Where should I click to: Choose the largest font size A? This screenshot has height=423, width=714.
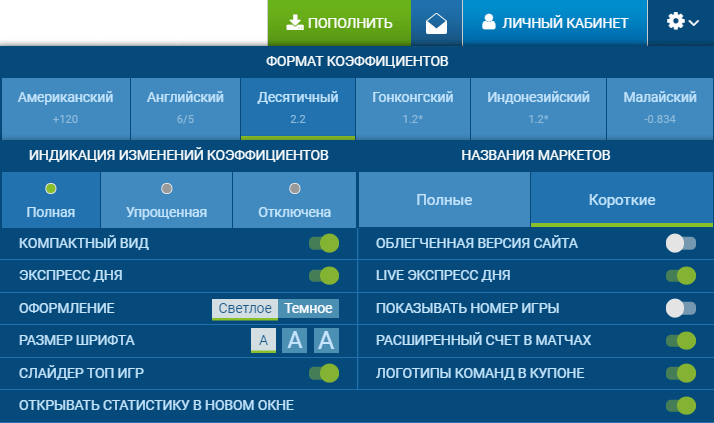click(x=326, y=341)
